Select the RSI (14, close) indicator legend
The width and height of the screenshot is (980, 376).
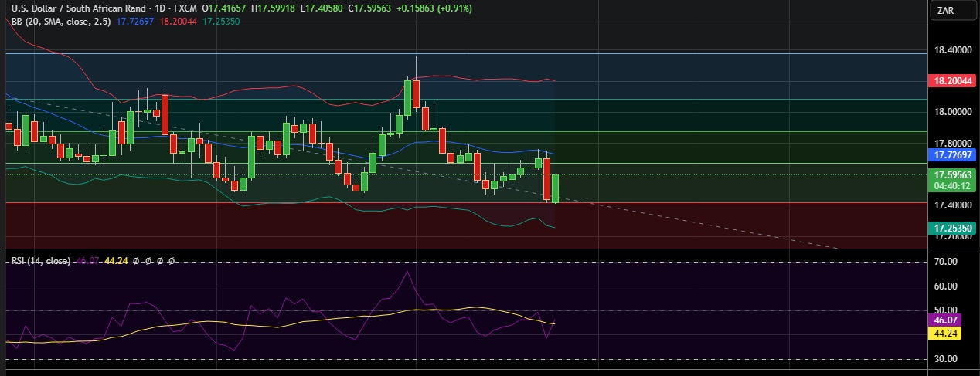[40, 261]
